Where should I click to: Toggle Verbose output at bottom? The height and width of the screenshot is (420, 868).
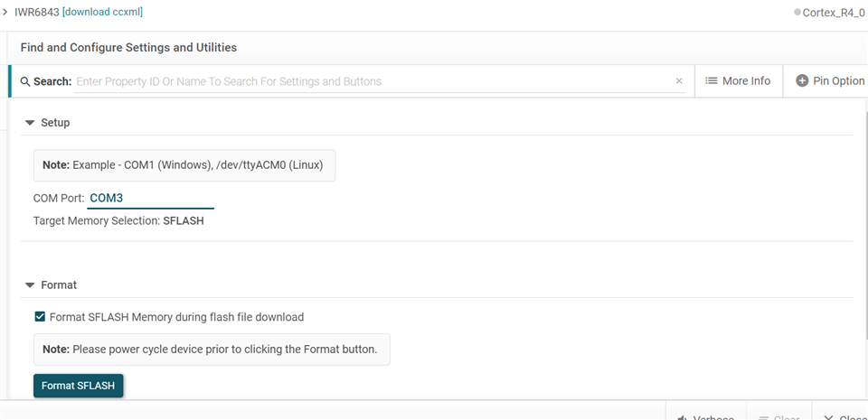tap(705, 417)
